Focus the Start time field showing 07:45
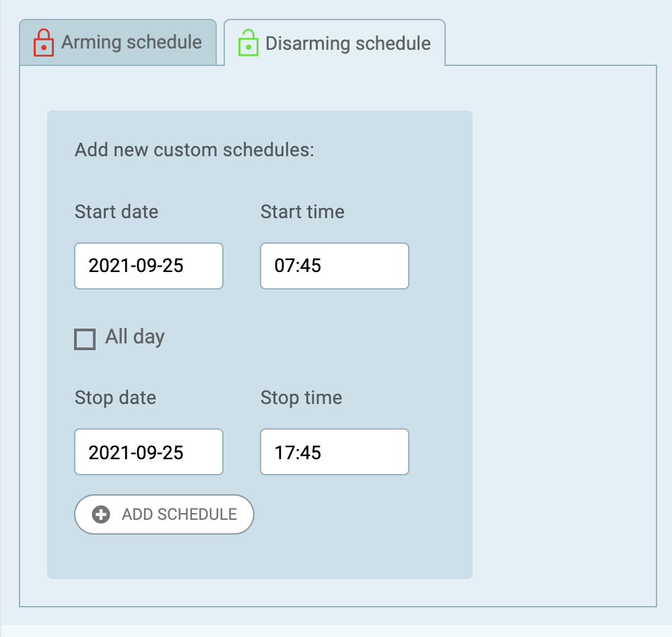Screen dimensions: 672x637 coord(335,266)
